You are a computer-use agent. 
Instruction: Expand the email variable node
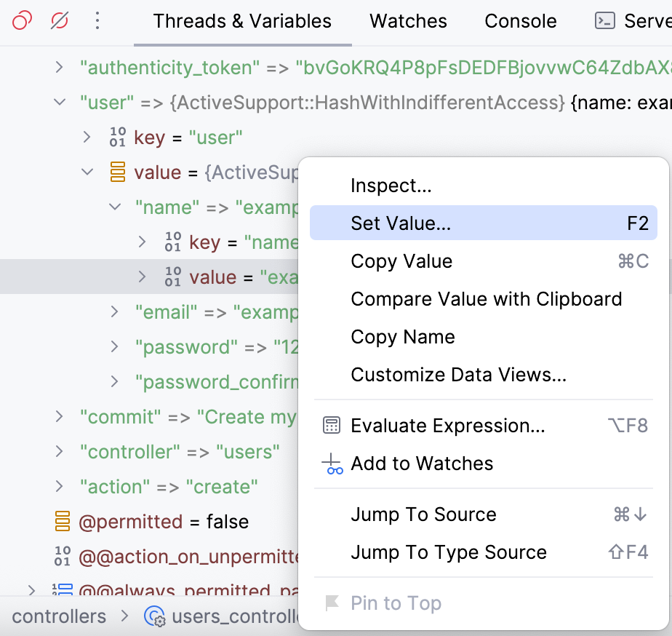point(114,312)
